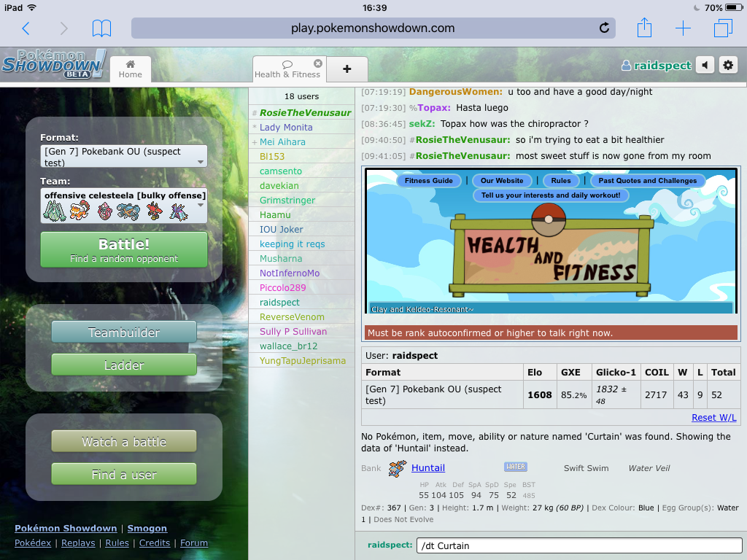
Task: Open new room with plus tab
Action: pos(347,69)
